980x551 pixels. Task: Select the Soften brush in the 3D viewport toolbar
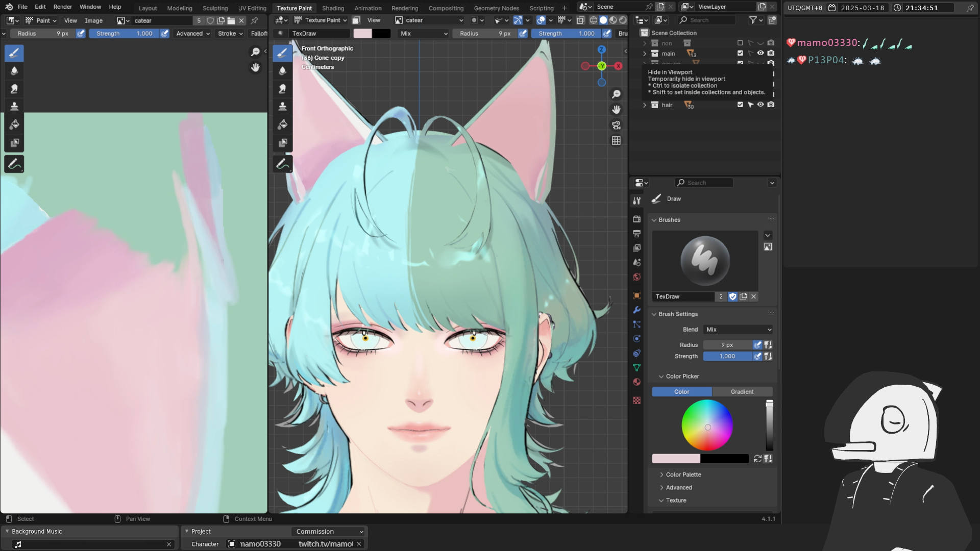282,71
